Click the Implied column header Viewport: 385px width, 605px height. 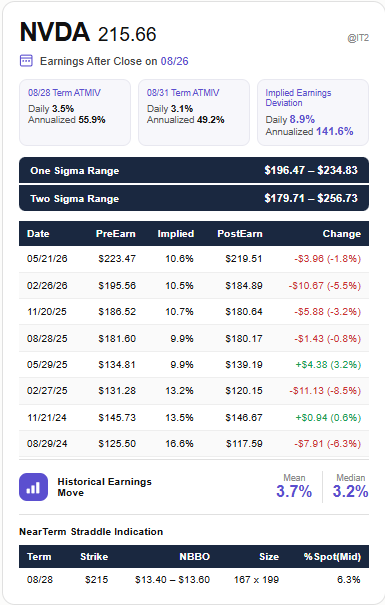pos(176,234)
